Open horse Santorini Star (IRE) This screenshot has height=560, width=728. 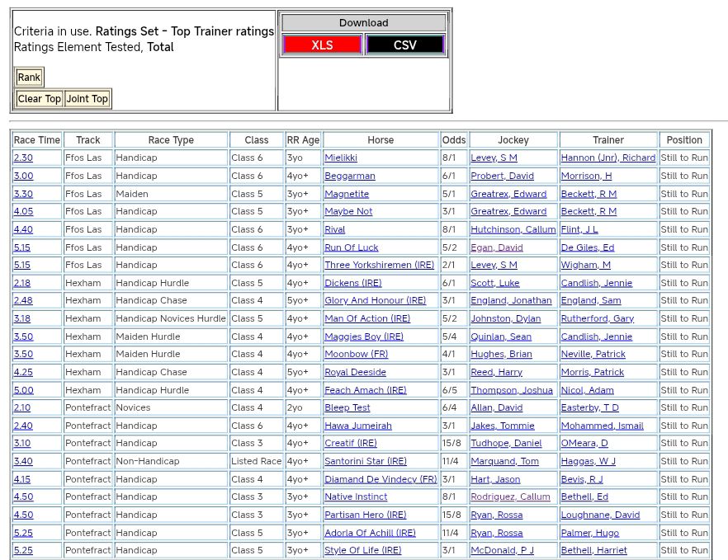(x=365, y=461)
